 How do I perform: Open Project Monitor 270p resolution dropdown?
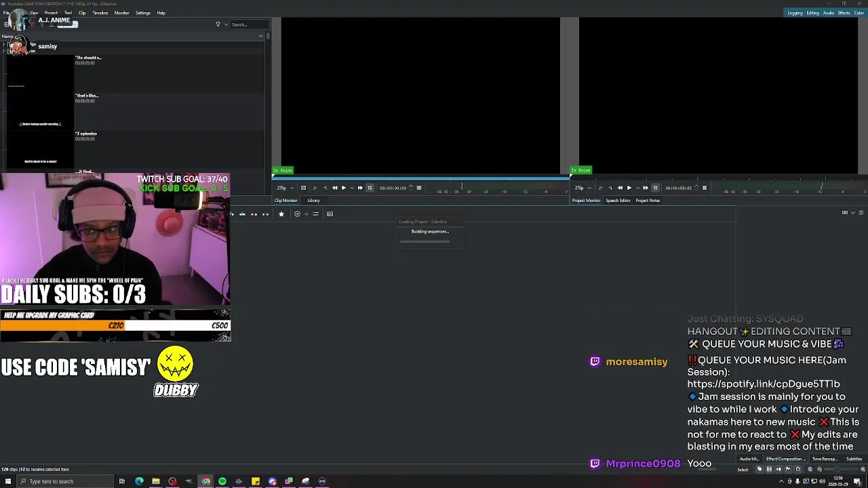point(583,188)
